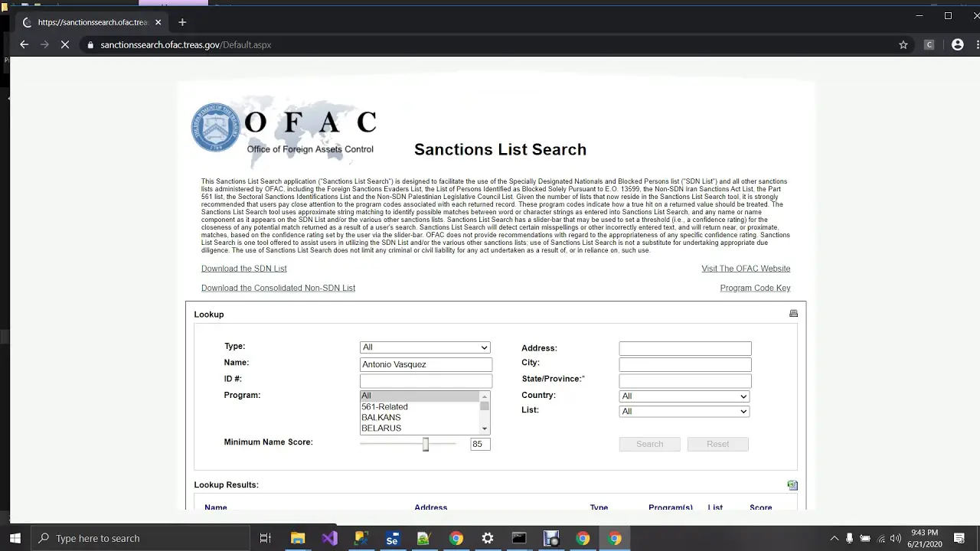Viewport: 980px width, 551px height.
Task: Open the command prompt taskbar icon
Action: click(519, 538)
